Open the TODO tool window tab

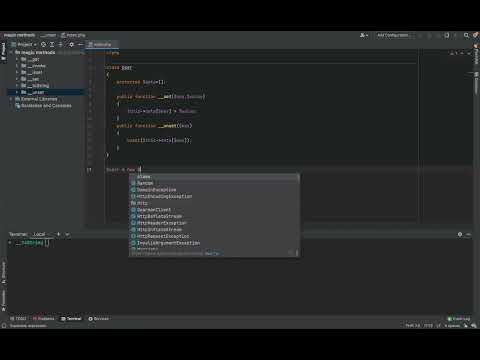click(18, 319)
